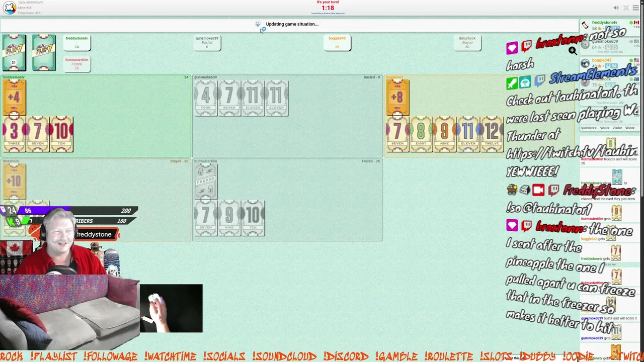Click dmxshock's +10 modifier card
Viewport: 644px width, 362px height.
pos(14,182)
